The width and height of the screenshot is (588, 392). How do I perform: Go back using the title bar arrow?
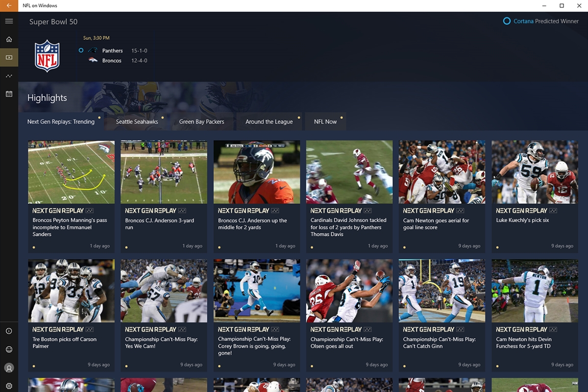point(9,6)
